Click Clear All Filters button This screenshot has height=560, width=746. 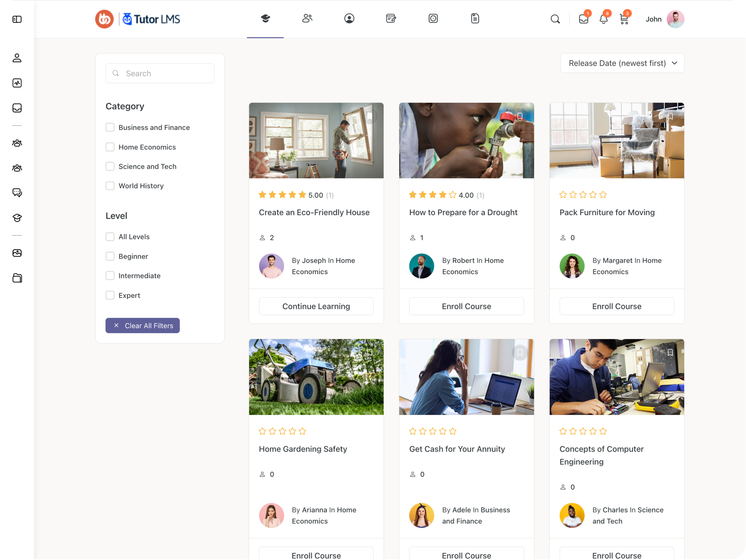142,325
